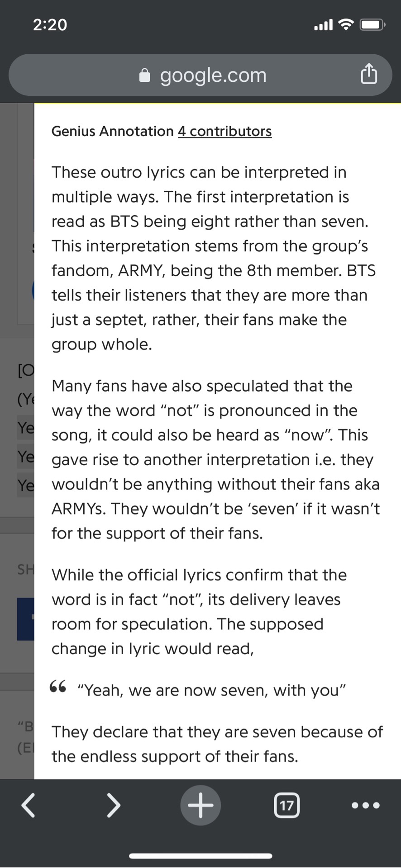Open the three-dot more menu
Image resolution: width=401 pixels, height=868 pixels.
pos(366,805)
